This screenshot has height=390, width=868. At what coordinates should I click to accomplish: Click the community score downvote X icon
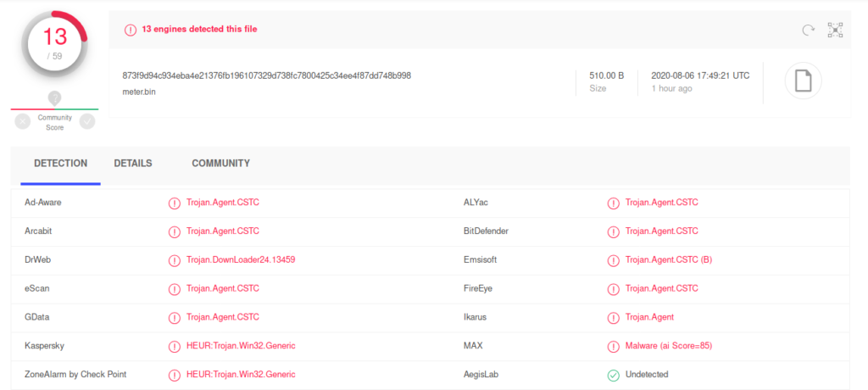(23, 121)
